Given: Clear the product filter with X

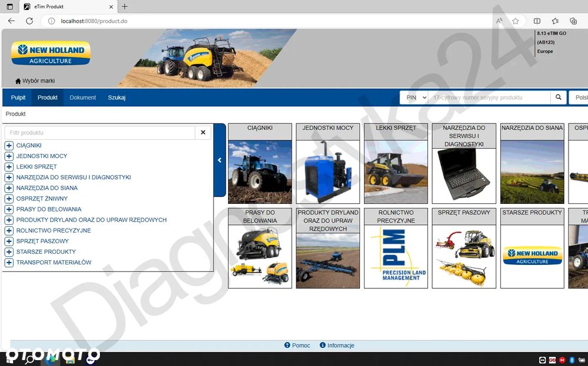Looking at the screenshot, I should coord(203,133).
